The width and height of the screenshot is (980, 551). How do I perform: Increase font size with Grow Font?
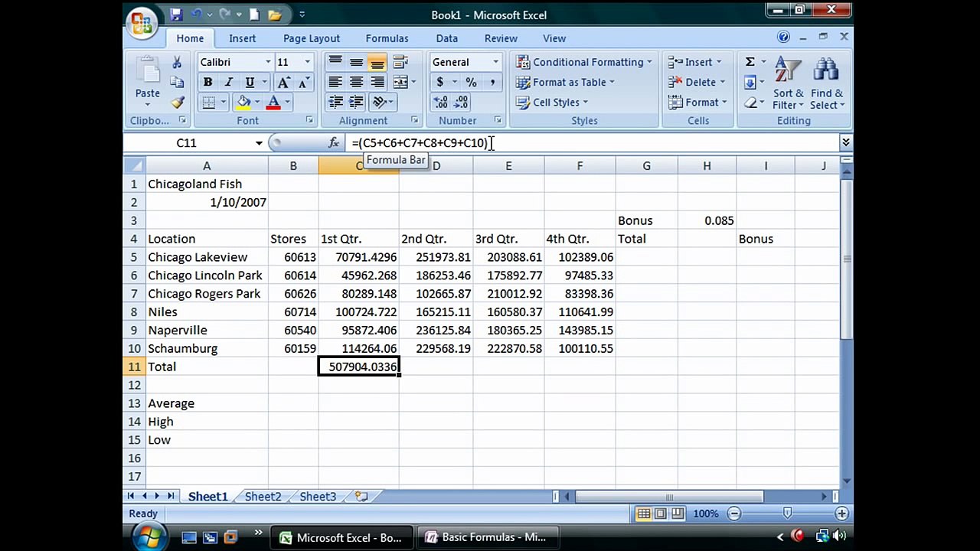[284, 83]
